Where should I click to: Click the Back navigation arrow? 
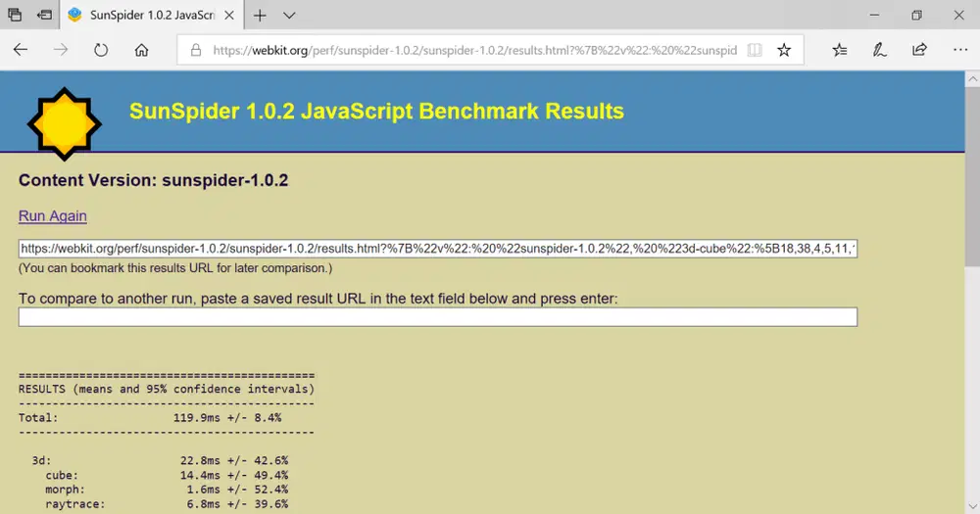tap(21, 50)
